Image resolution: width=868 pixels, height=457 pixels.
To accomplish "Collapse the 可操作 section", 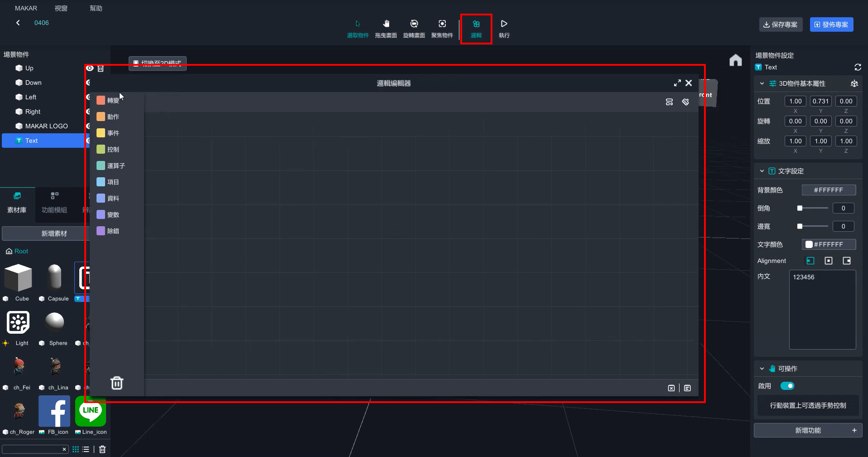I will point(762,369).
